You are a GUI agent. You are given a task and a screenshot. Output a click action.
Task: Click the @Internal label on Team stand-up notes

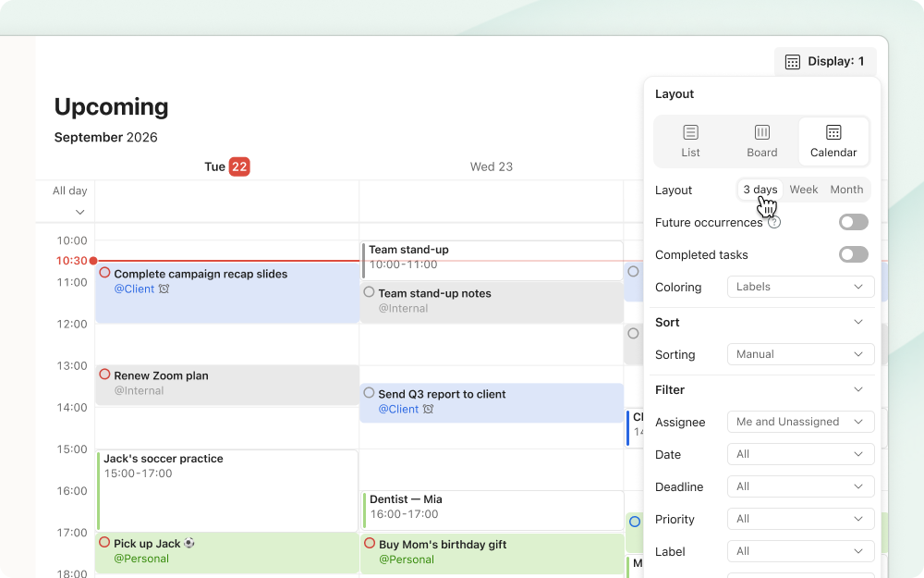click(x=403, y=309)
